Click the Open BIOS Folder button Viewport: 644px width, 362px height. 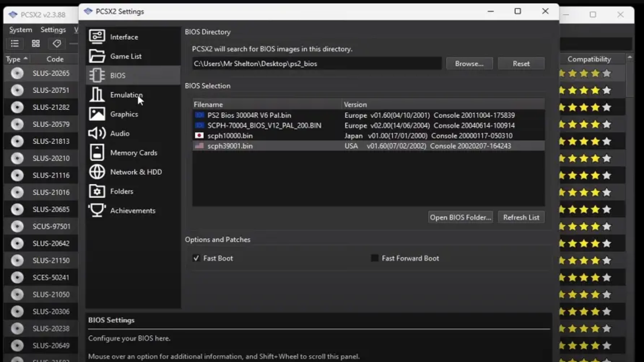(x=461, y=217)
